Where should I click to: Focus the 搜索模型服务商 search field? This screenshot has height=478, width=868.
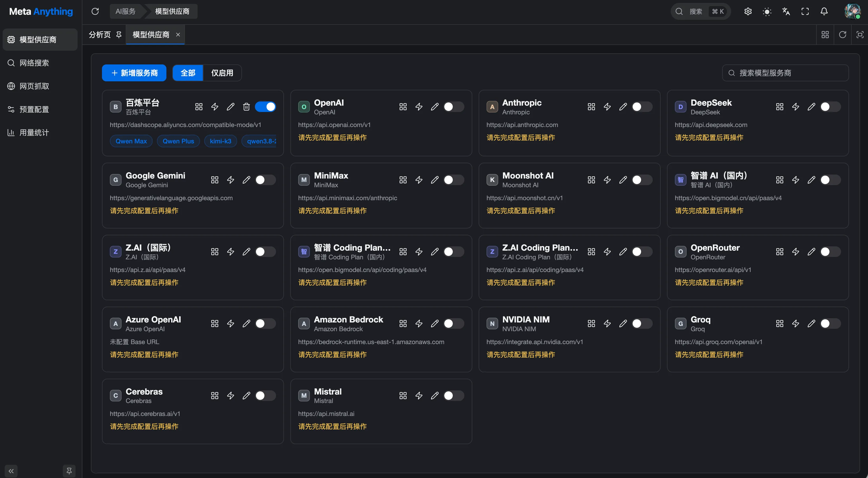[785, 73]
